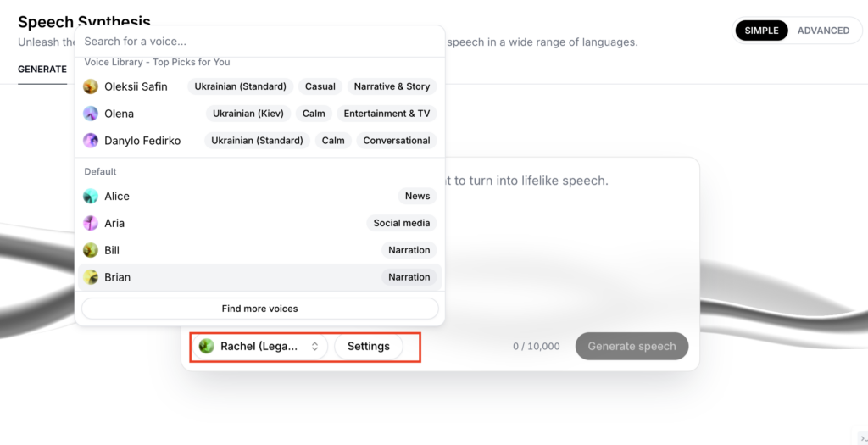
Task: Switch to Simple mode
Action: [x=761, y=31]
